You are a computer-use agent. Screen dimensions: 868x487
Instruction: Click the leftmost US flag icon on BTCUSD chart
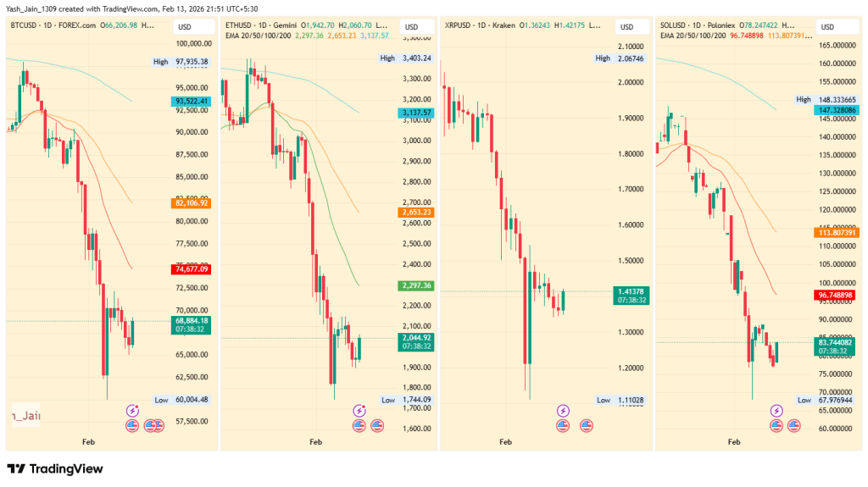pyautogui.click(x=132, y=425)
